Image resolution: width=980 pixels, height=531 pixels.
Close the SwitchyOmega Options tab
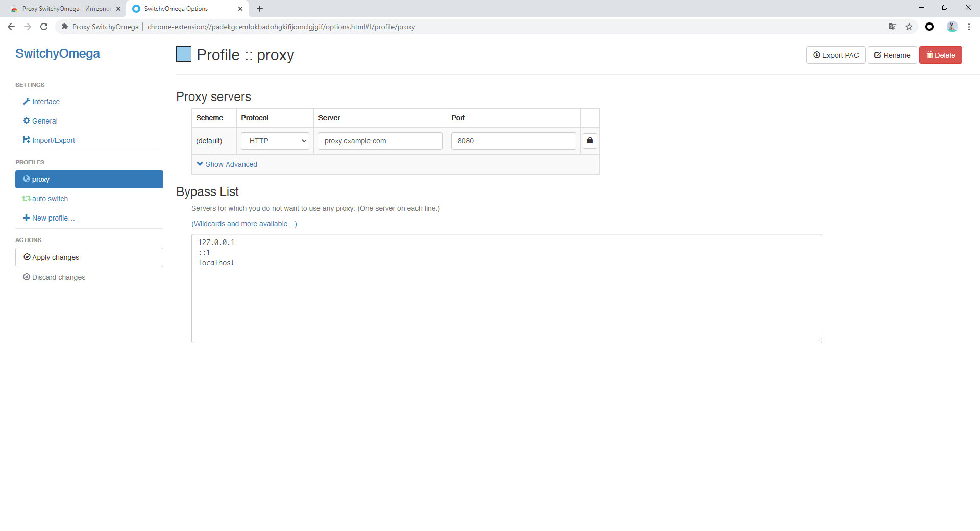[240, 9]
